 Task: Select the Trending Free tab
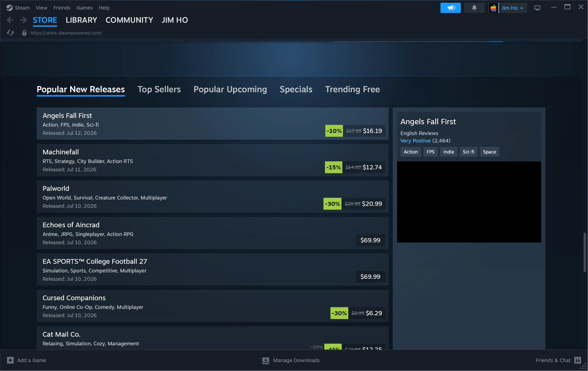(x=352, y=89)
